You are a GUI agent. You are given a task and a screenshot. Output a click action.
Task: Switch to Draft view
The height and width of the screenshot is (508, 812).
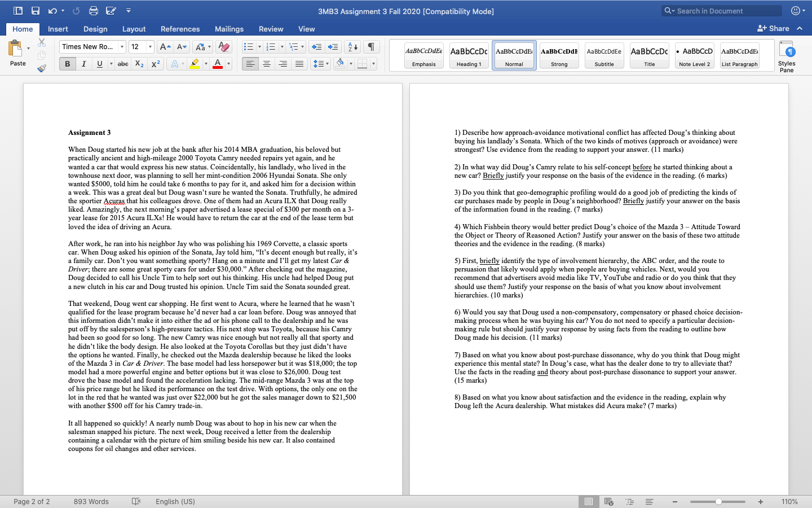click(x=650, y=502)
